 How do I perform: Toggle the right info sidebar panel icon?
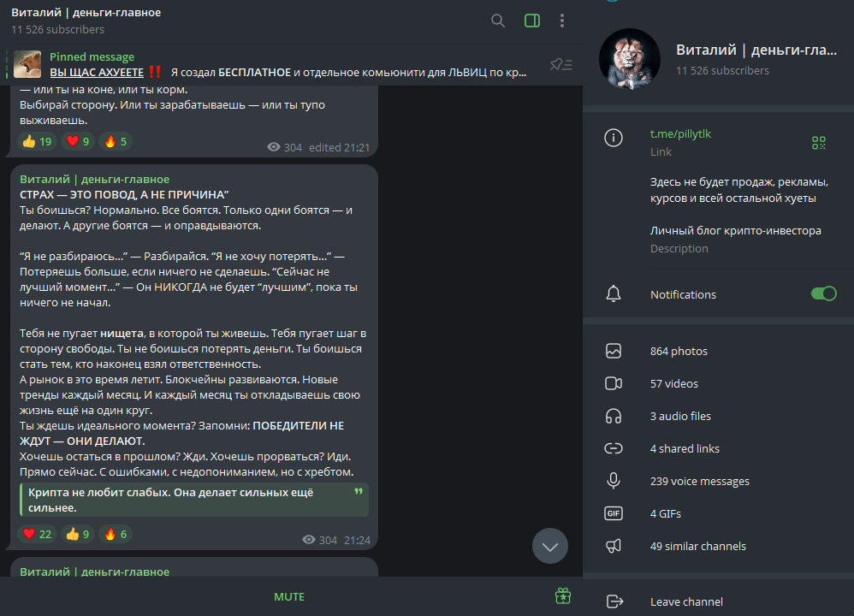pyautogui.click(x=532, y=21)
